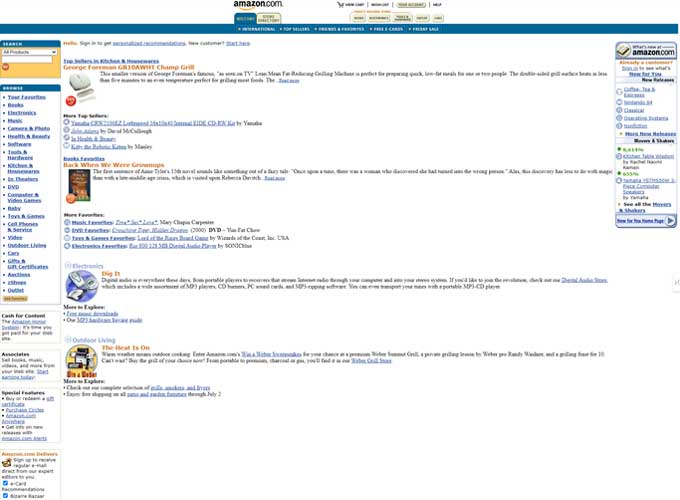
Task: Open Electronics in the Browse list
Action: (x=22, y=113)
